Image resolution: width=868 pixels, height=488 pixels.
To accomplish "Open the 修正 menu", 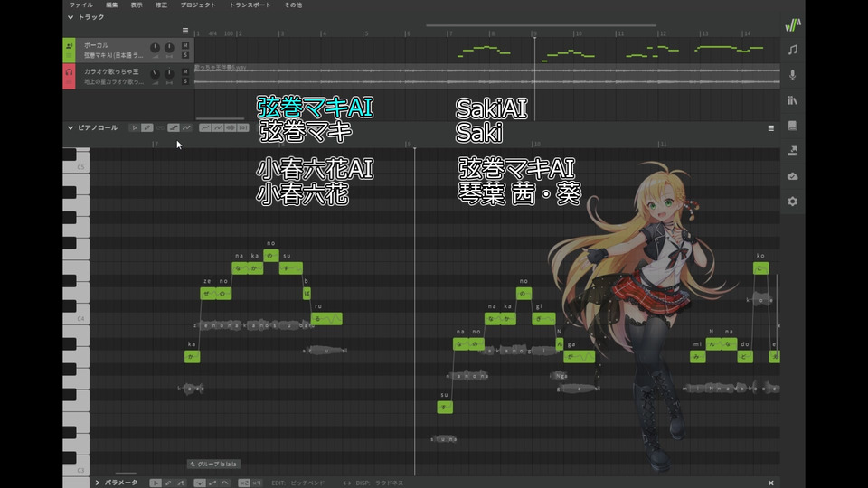I will (x=161, y=5).
